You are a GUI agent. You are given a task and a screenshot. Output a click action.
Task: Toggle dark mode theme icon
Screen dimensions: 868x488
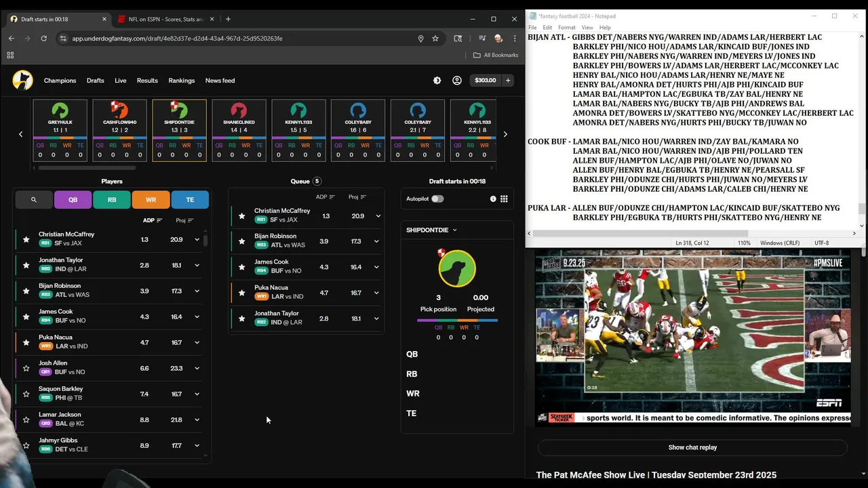(x=437, y=80)
